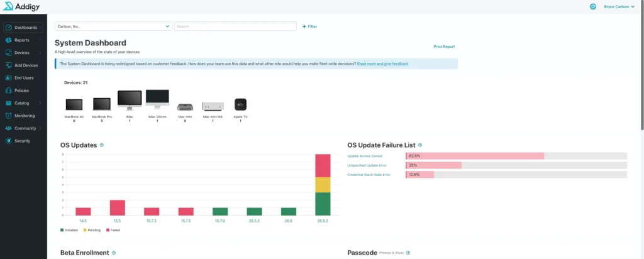Expand the Reports submenu chevron

[x=40, y=40]
